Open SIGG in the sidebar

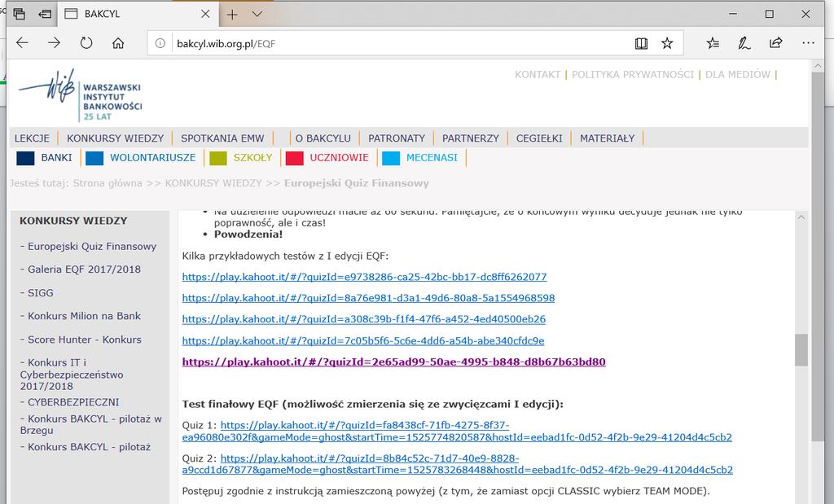(x=41, y=292)
